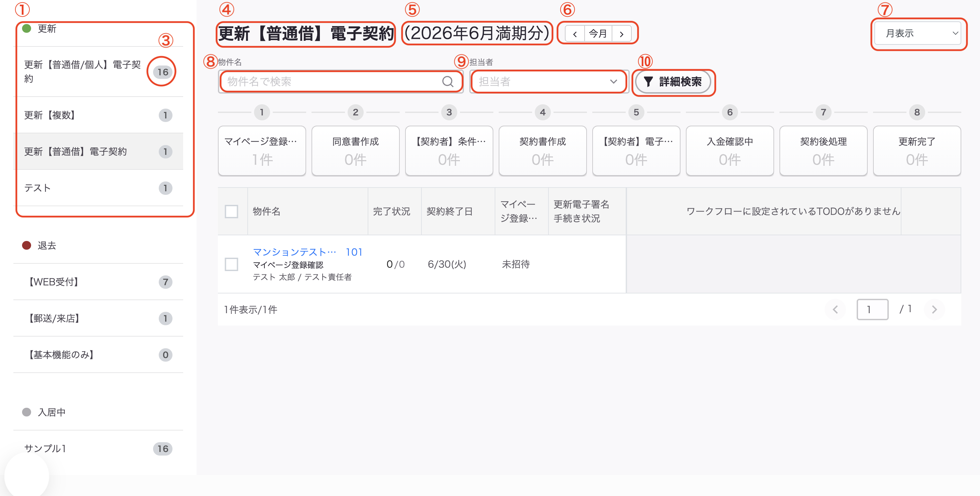The height and width of the screenshot is (496, 980).
Task: Select step card 契約後処理 0件
Action: pos(824,151)
